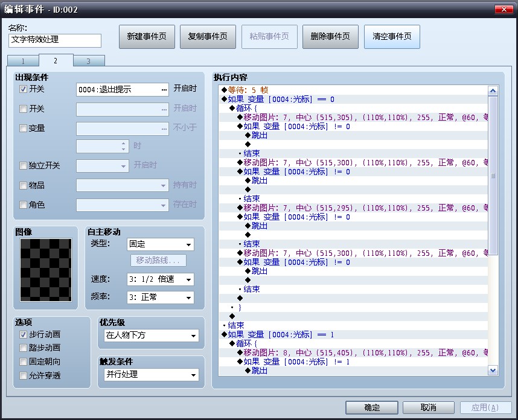Enable the 允许穿透 option

23,376
